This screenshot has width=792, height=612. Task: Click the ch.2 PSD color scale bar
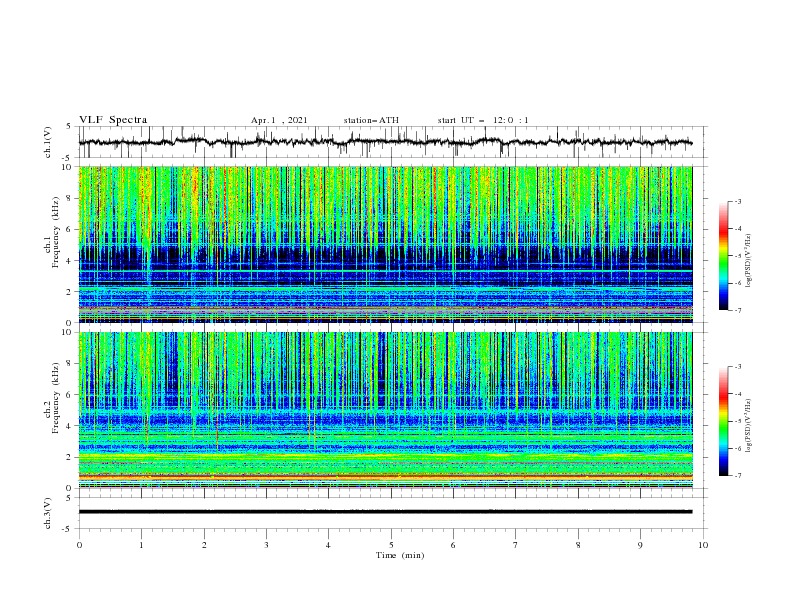723,421
